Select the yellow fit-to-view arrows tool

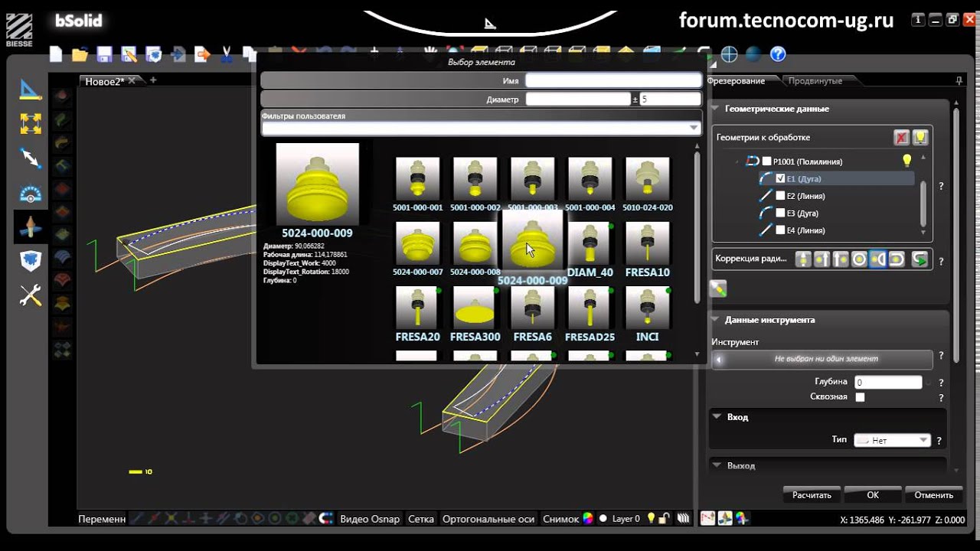[31, 123]
